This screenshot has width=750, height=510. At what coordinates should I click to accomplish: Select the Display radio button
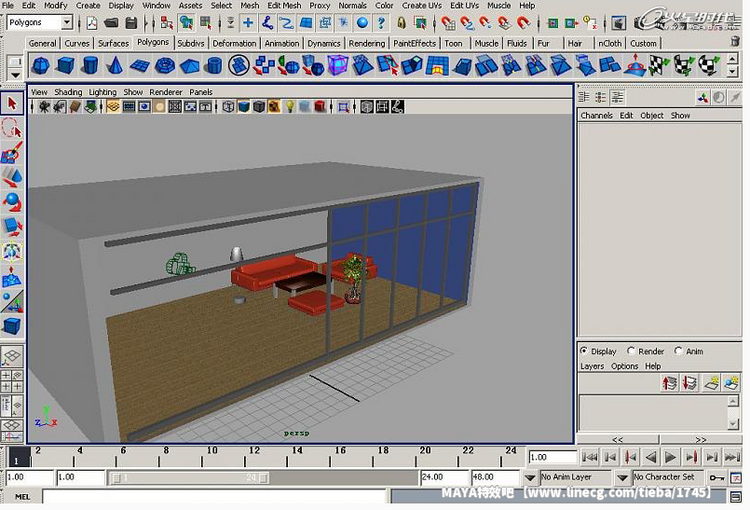point(584,351)
